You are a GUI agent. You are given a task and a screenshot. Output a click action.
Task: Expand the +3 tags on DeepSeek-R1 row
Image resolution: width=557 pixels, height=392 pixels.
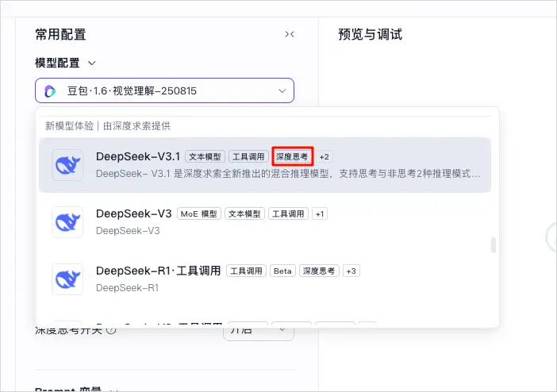tap(351, 271)
